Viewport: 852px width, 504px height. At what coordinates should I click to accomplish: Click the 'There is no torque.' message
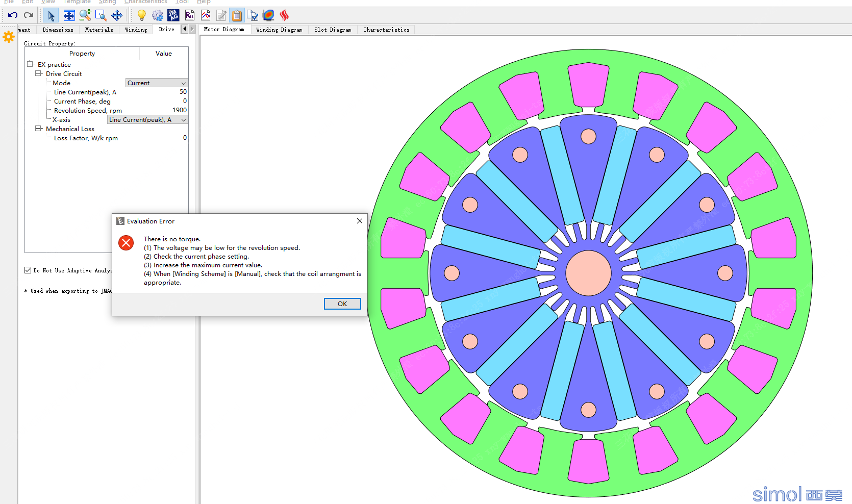pyautogui.click(x=172, y=239)
